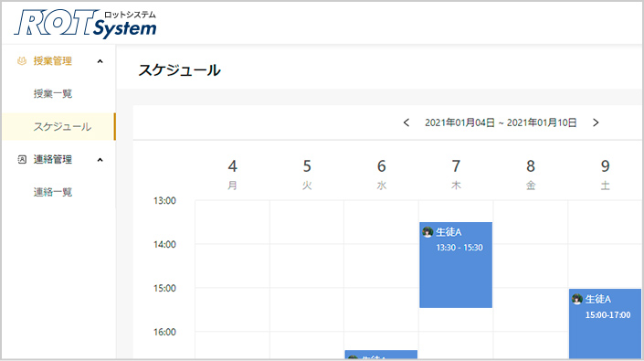This screenshot has height=361, width=644.
Task: Go to previous week with left arrow
Action: 406,122
